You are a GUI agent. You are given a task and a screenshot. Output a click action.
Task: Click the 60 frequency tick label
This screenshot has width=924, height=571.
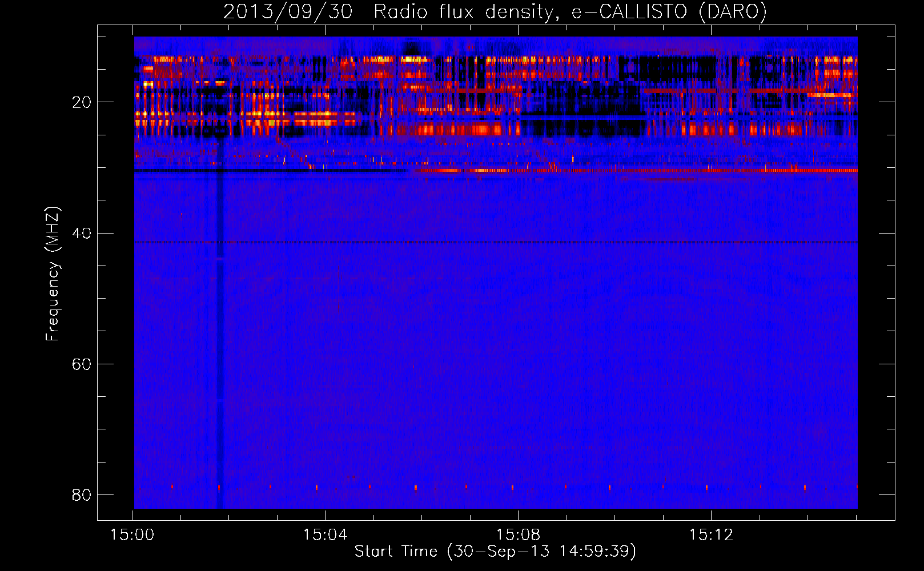point(82,364)
